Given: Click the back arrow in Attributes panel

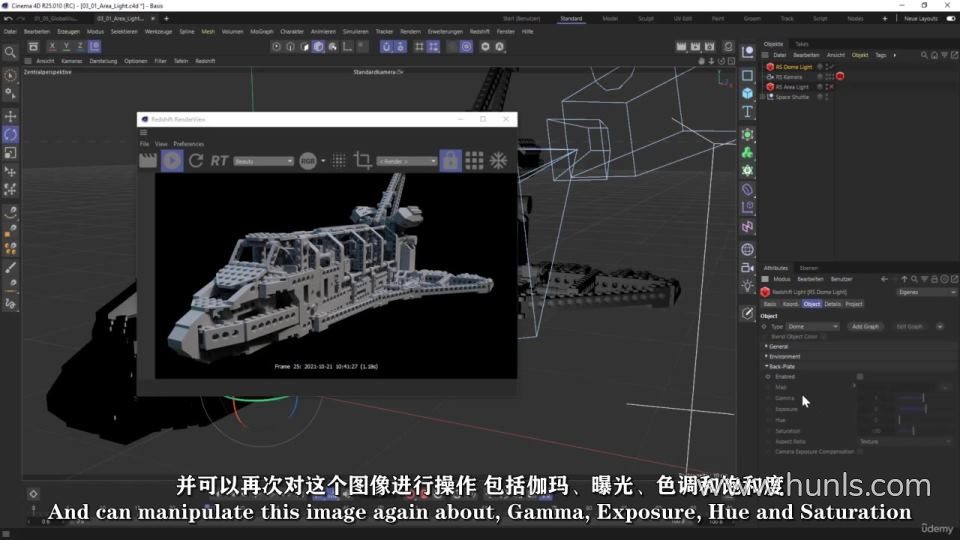Looking at the screenshot, I should coord(884,279).
